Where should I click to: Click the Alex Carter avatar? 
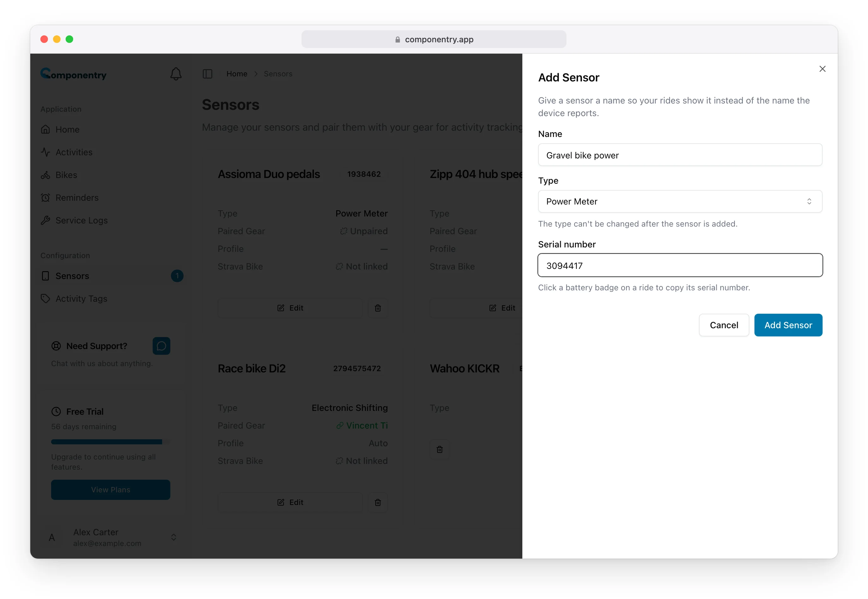[52, 537]
